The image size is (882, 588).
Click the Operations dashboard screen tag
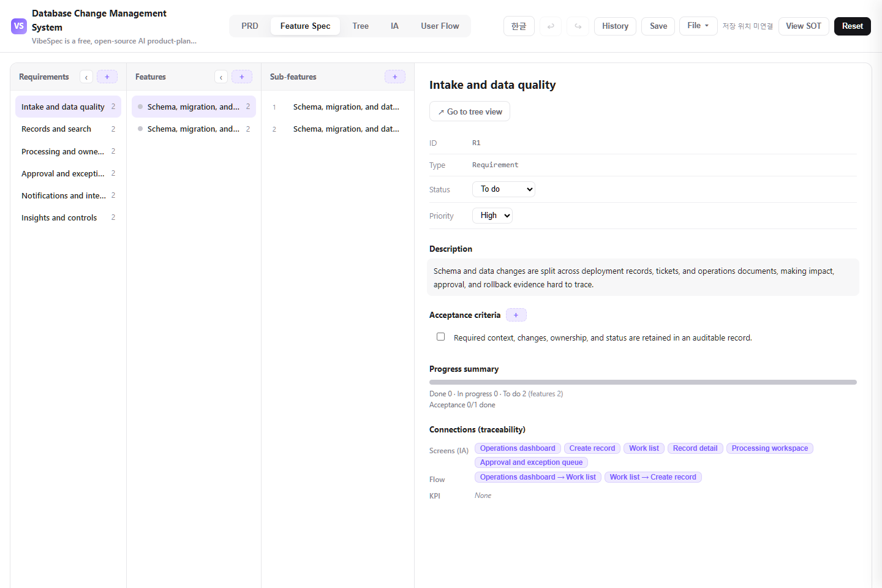tap(518, 448)
